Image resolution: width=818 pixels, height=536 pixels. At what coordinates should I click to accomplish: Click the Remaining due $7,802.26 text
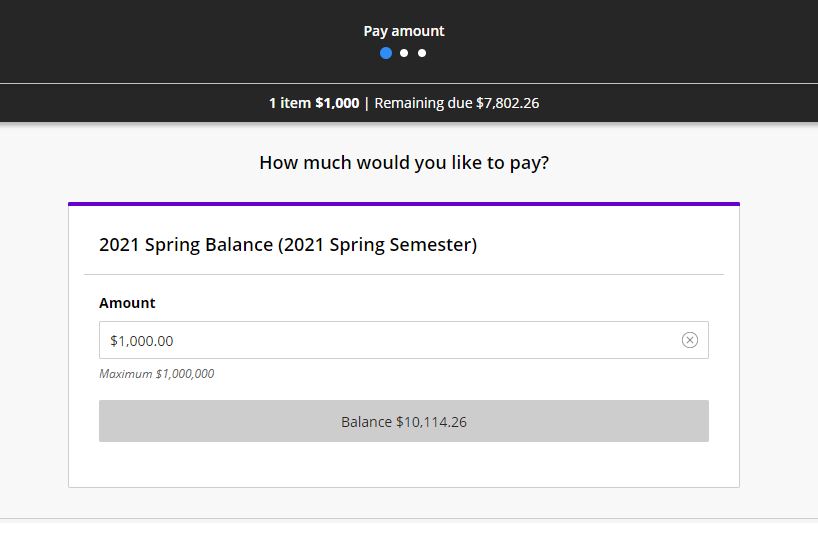(456, 103)
